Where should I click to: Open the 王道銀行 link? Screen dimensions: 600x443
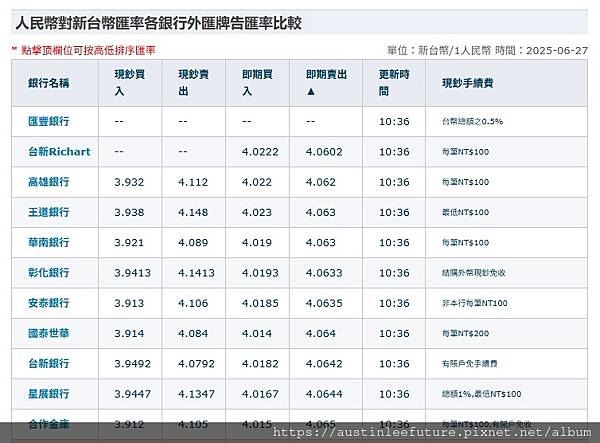tap(49, 212)
